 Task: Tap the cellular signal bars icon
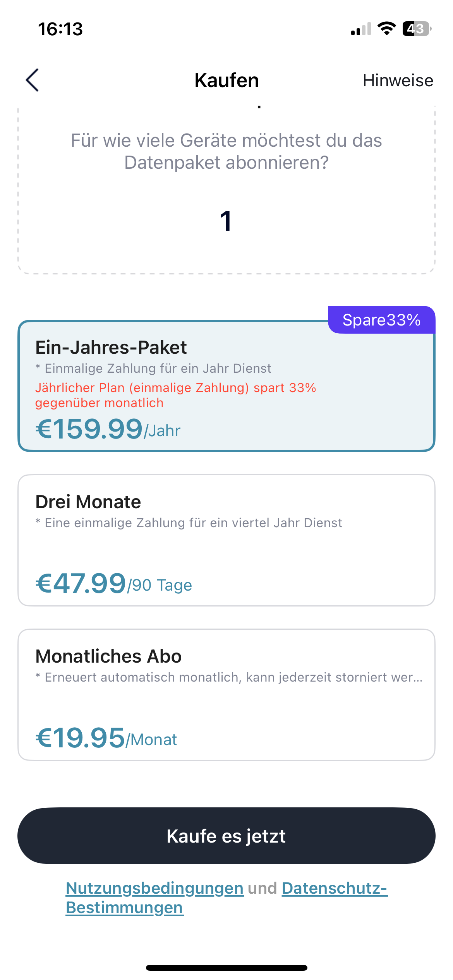(361, 29)
